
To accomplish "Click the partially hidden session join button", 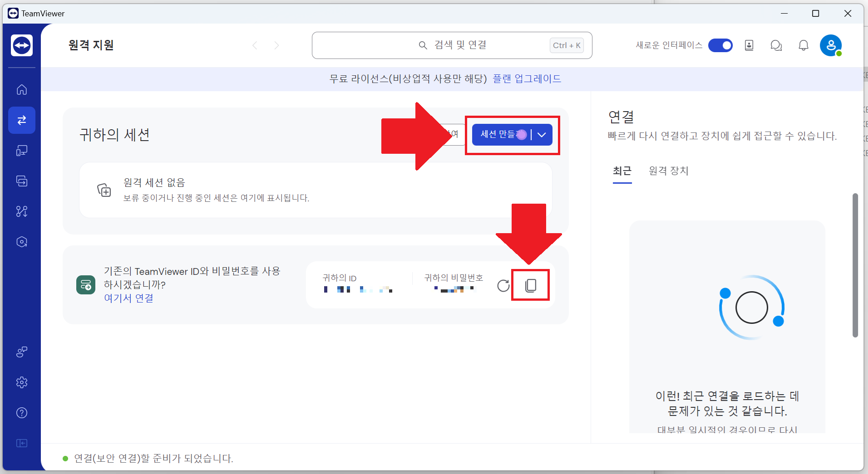I will pyautogui.click(x=455, y=135).
